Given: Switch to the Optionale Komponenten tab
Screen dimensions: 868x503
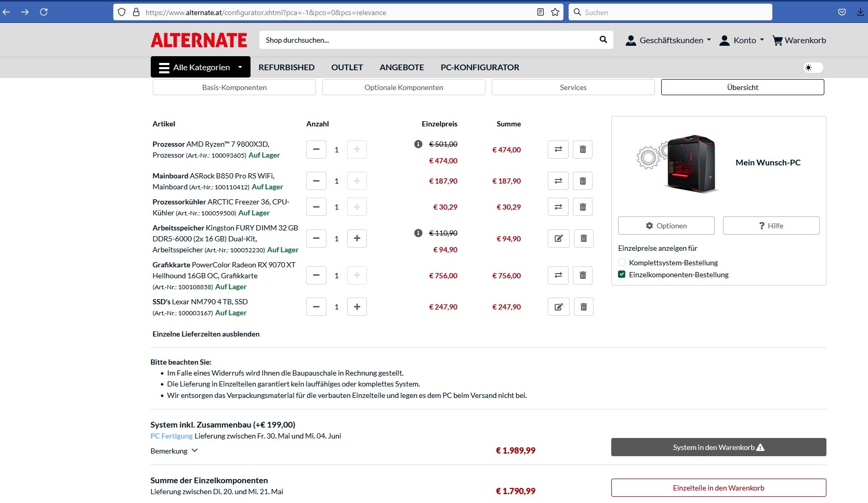Looking at the screenshot, I should pyautogui.click(x=404, y=87).
